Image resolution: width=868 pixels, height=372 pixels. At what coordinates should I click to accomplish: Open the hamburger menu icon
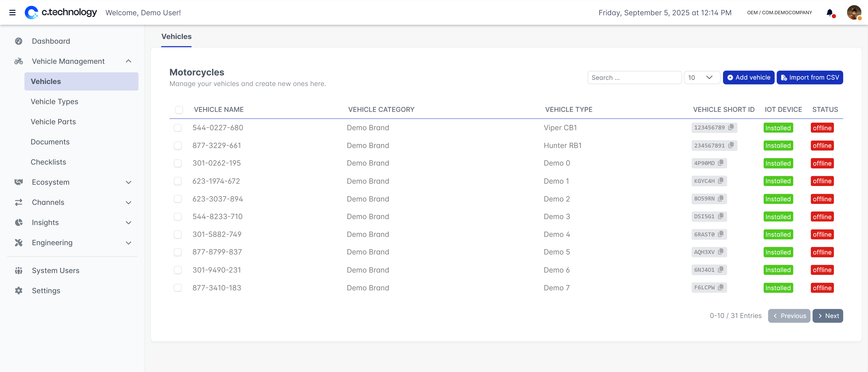pyautogui.click(x=12, y=13)
